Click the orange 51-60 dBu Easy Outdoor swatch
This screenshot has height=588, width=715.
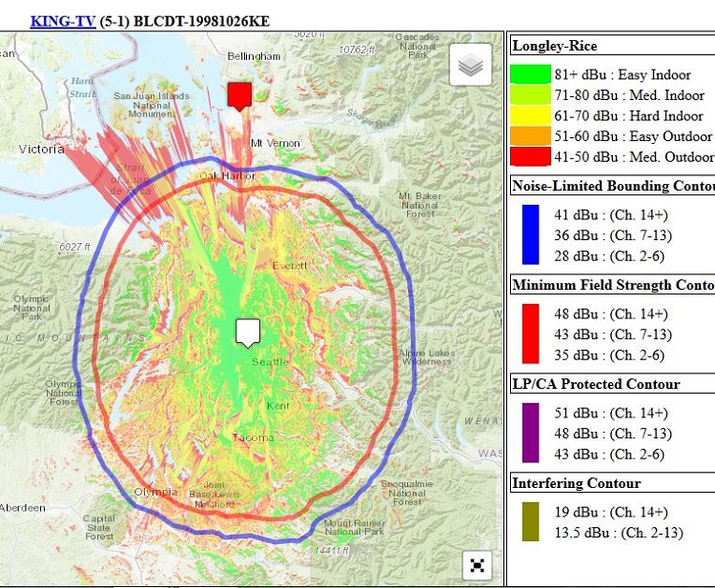coord(530,137)
